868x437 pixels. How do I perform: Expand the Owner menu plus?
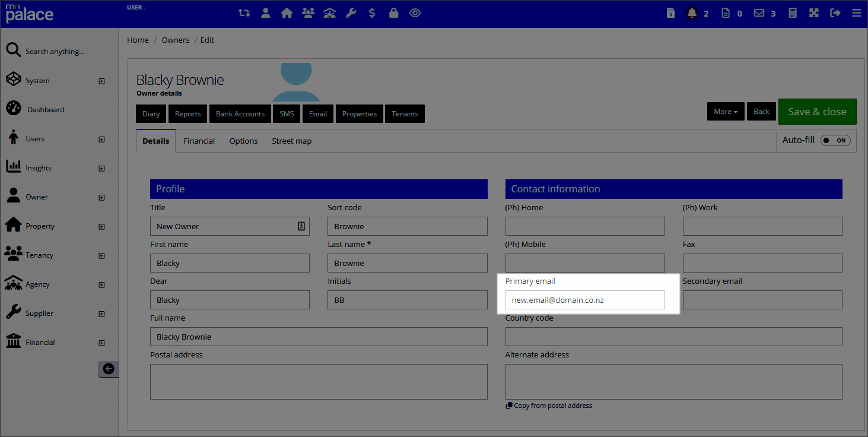[101, 197]
